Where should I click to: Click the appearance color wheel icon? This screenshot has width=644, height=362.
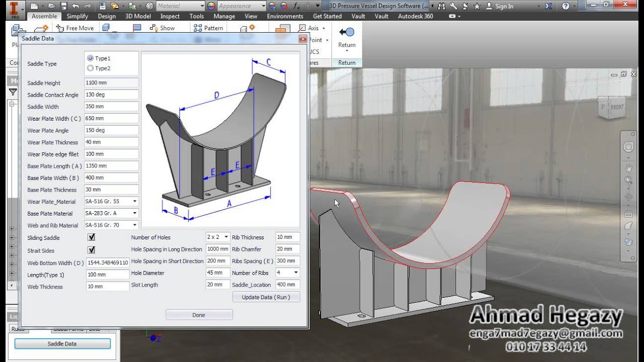pyautogui.click(x=211, y=6)
